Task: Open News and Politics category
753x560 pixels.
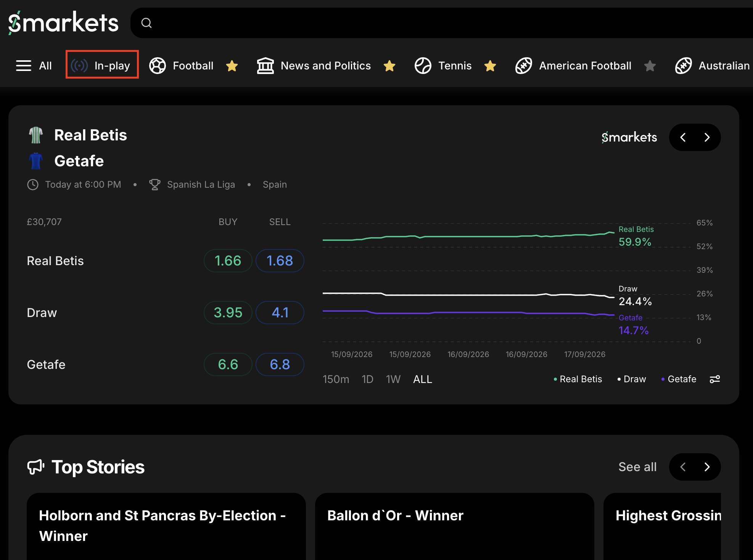Action: (x=326, y=66)
